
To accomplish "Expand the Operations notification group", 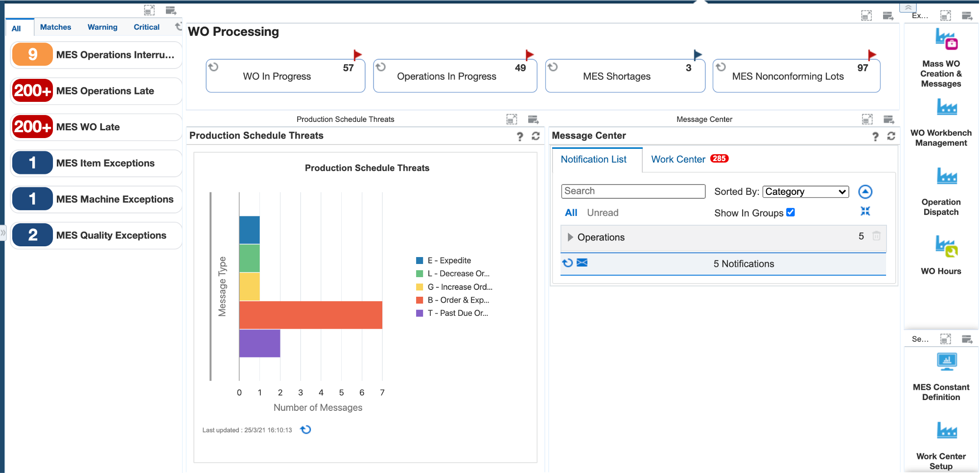I will coord(570,237).
